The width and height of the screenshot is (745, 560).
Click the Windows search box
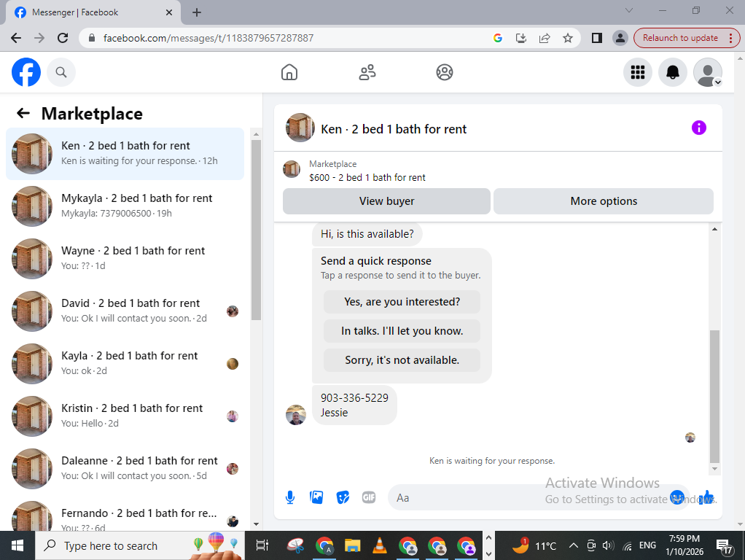[140, 545]
